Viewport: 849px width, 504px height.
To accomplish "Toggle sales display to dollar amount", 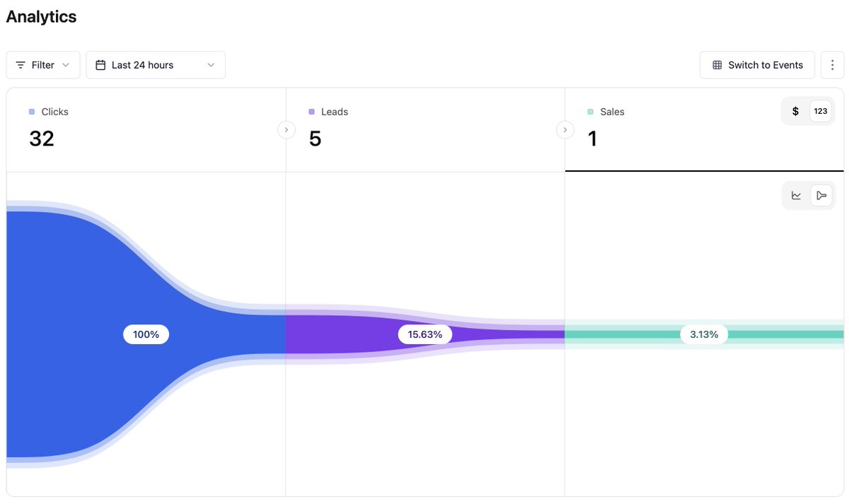I will click(795, 111).
